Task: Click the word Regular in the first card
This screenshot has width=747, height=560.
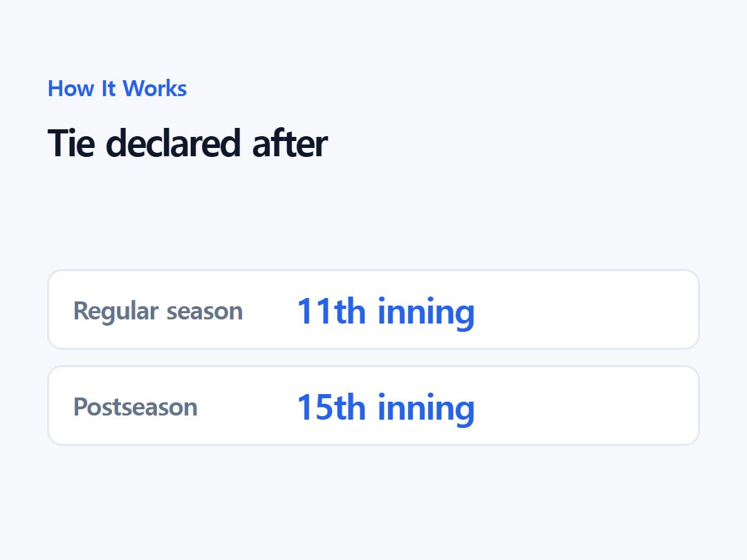Action: click(x=116, y=312)
